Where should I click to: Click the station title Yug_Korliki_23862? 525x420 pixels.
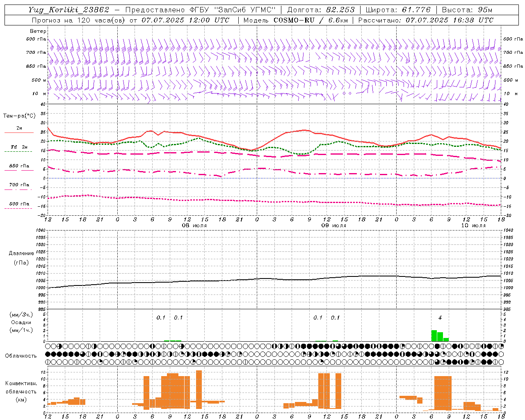(69, 10)
